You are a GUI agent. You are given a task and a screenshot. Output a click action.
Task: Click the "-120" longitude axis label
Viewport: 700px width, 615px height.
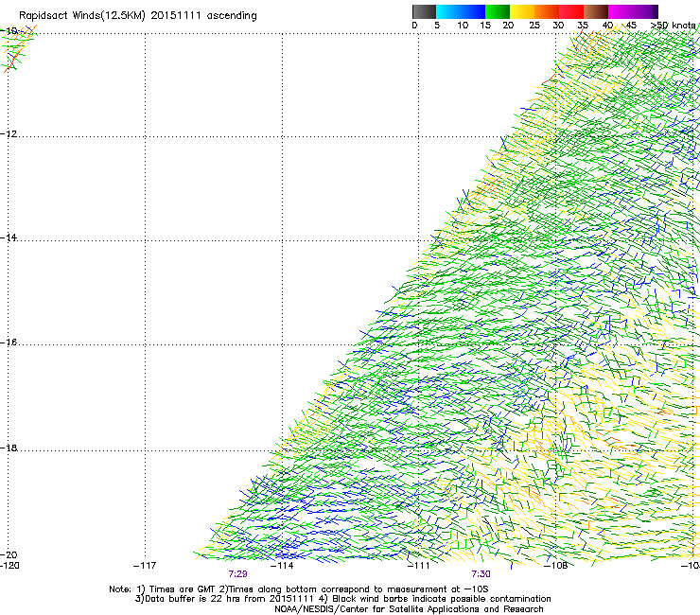coord(9,566)
